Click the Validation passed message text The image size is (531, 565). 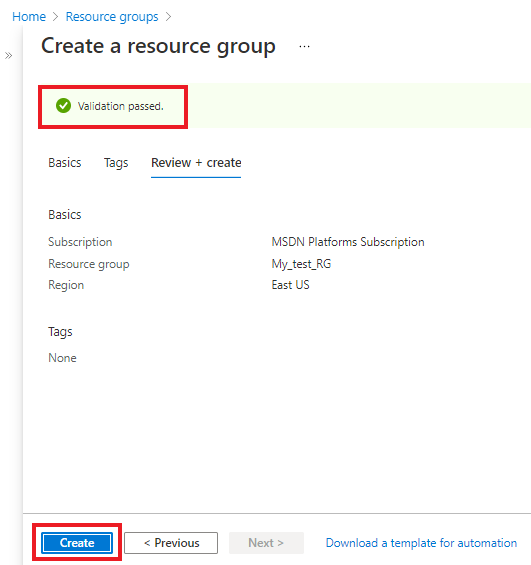121,106
